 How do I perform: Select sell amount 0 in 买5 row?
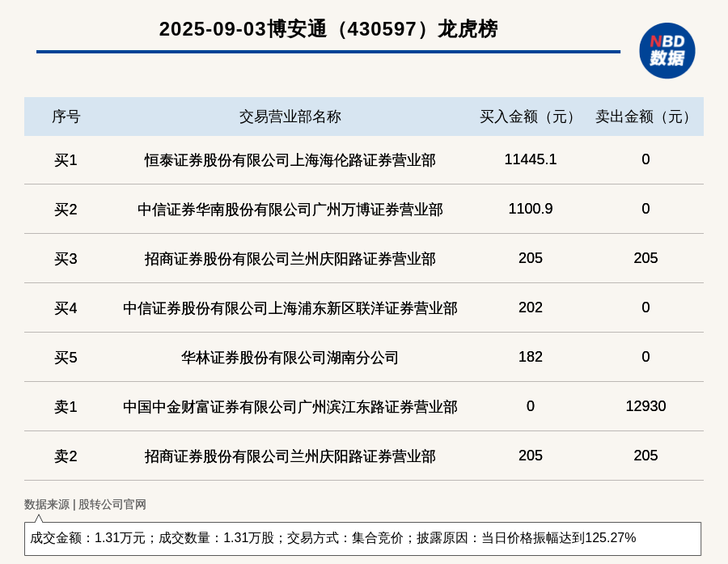point(645,356)
